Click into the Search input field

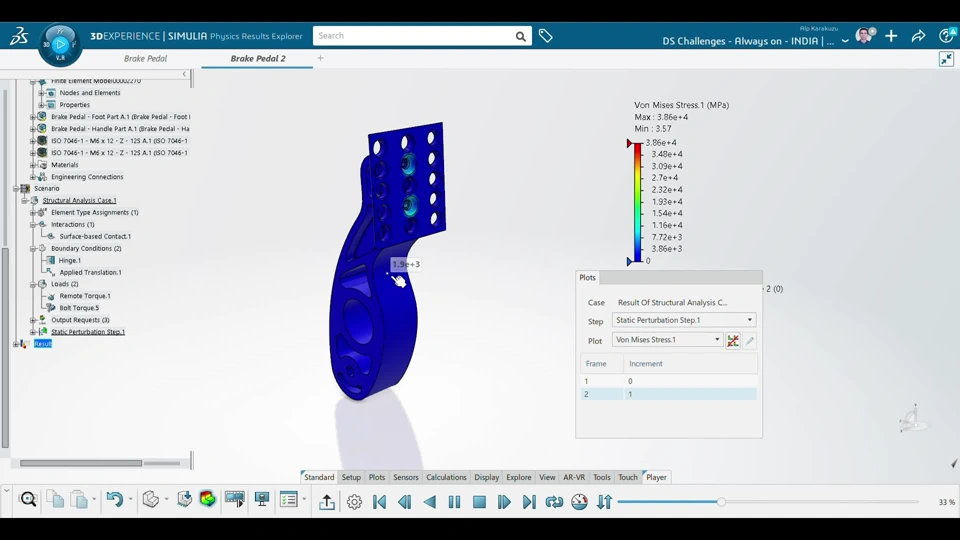413,36
